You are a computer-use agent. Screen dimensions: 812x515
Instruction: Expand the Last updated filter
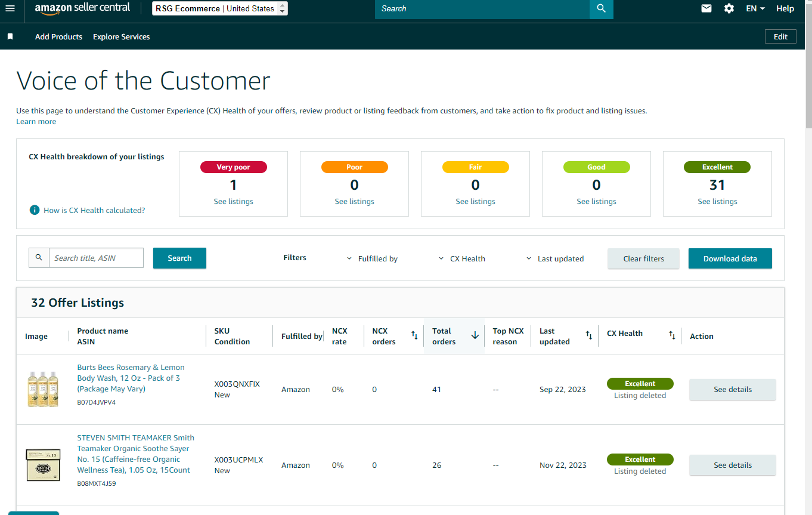555,258
